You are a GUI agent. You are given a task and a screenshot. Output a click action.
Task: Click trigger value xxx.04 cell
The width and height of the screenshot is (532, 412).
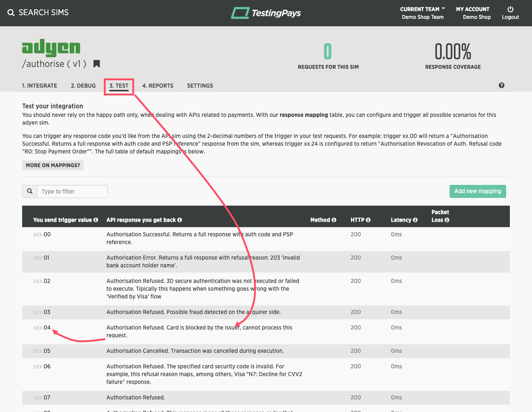pyautogui.click(x=42, y=328)
